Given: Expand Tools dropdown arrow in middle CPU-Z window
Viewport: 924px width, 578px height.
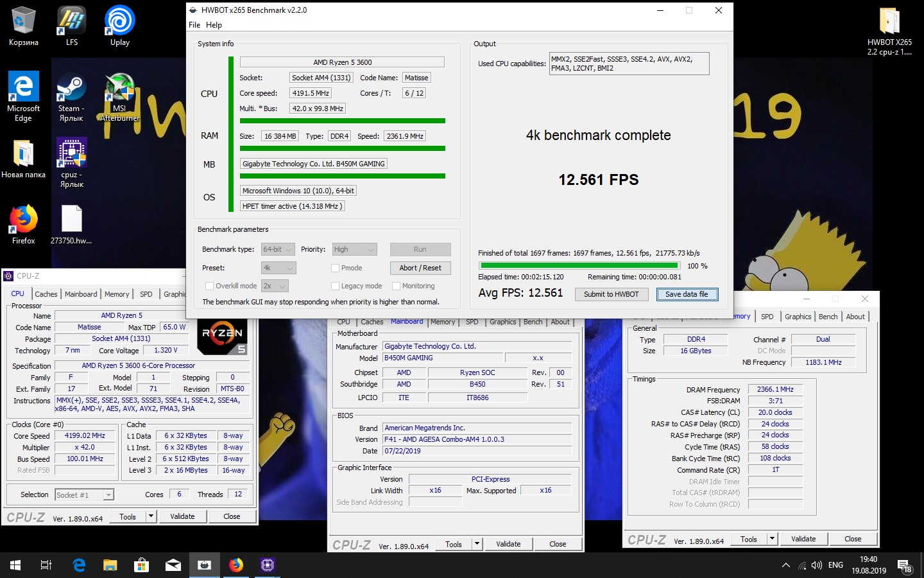Looking at the screenshot, I should point(477,544).
